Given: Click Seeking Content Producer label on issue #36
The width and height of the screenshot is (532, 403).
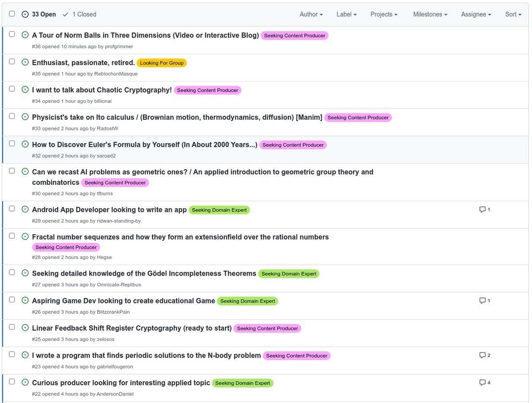Looking at the screenshot, I should 295,35.
